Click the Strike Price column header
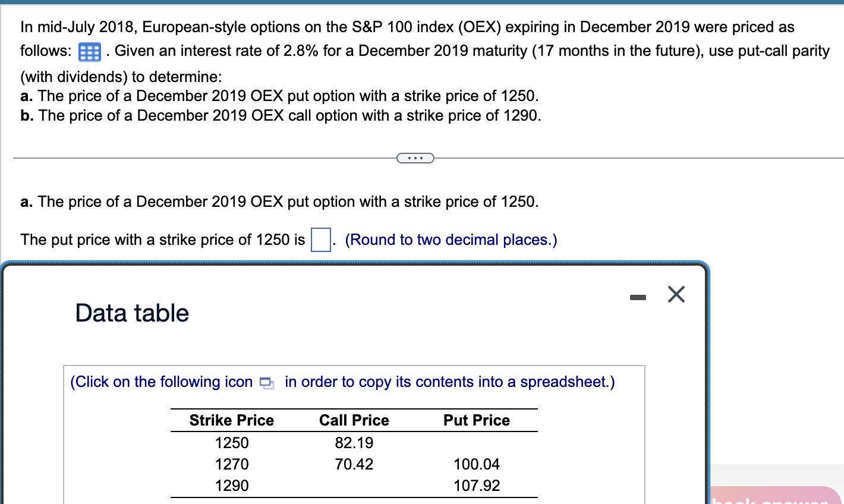Image resolution: width=844 pixels, height=504 pixels. coord(231,420)
